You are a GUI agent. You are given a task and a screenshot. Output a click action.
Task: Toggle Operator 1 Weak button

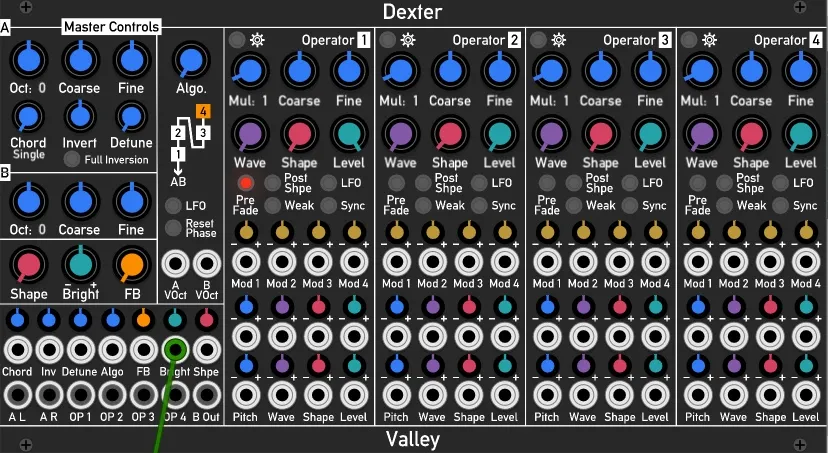point(272,205)
